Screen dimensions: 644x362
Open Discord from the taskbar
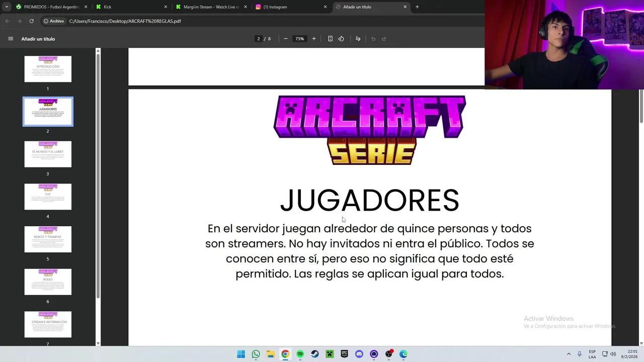pyautogui.click(x=359, y=354)
